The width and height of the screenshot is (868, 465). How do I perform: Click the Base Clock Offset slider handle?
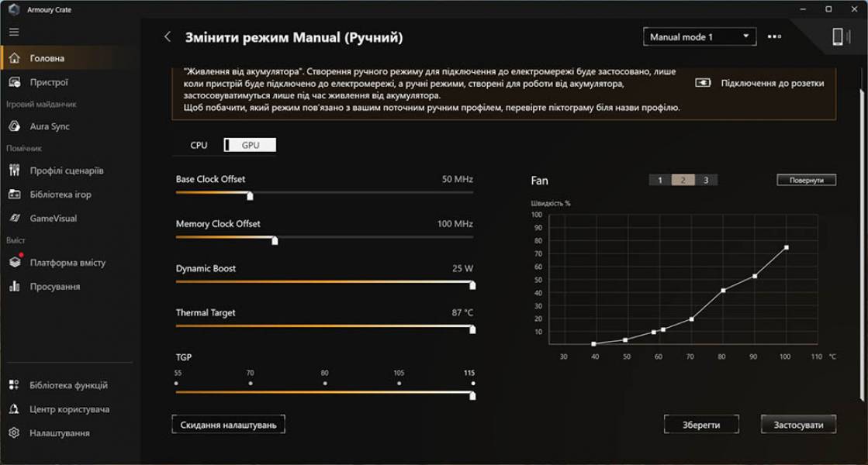(251, 196)
